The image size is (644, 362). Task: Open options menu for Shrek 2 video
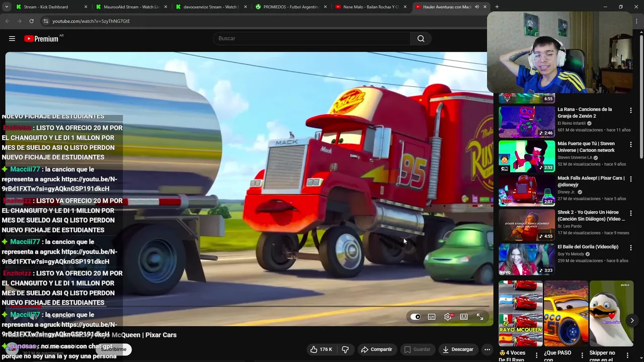[631, 213]
